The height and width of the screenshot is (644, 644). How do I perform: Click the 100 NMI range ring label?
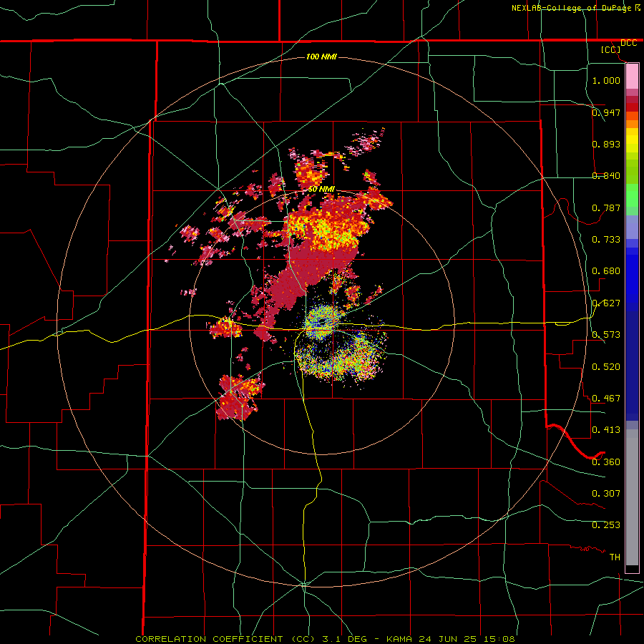point(321,57)
